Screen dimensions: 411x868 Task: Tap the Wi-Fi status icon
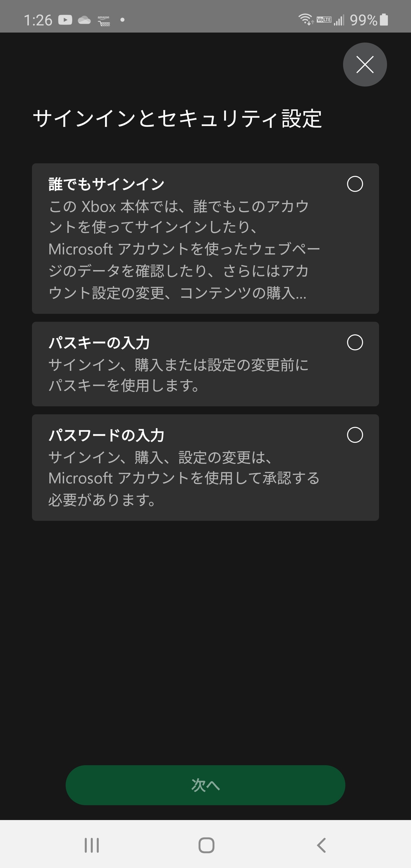306,19
